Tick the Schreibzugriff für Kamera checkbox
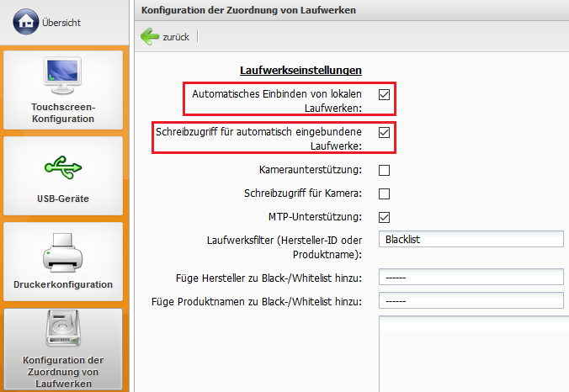 384,193
